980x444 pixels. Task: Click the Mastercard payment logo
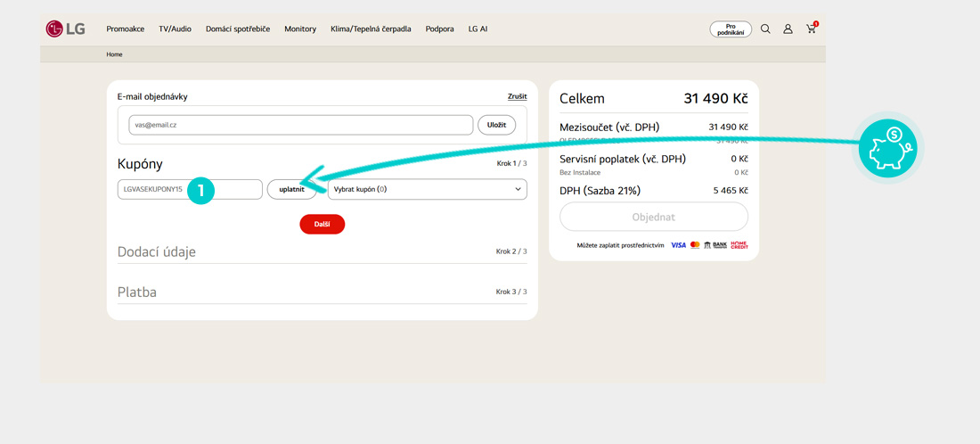(695, 245)
